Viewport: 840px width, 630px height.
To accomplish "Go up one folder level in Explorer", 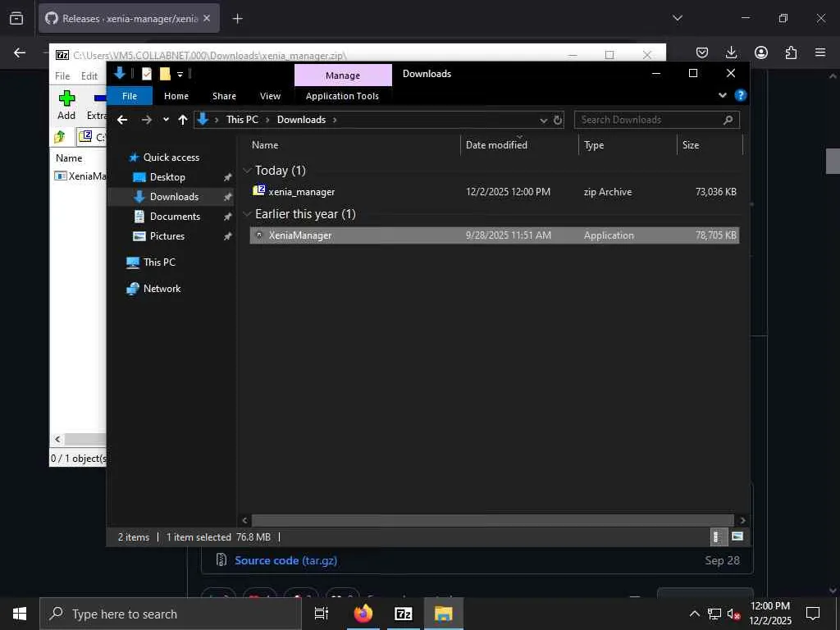I will point(183,120).
